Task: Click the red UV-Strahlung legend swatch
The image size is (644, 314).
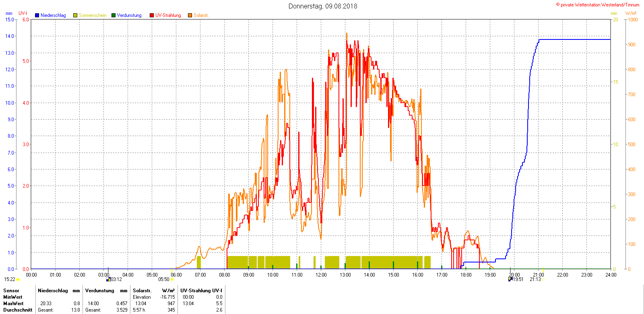Action: coord(152,15)
